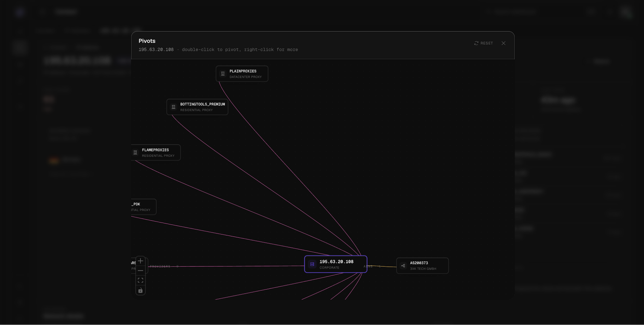The height and width of the screenshot is (325, 644).
Task: Click the FLAMEPROXIES node's building icon
Action: (135, 152)
